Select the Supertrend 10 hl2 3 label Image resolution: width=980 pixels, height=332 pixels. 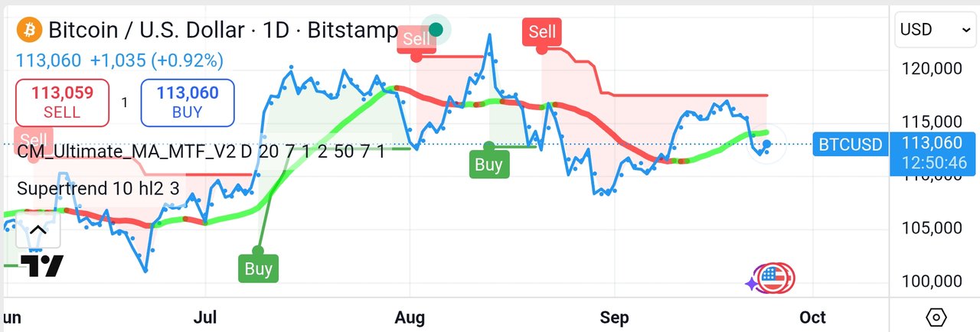[98, 188]
